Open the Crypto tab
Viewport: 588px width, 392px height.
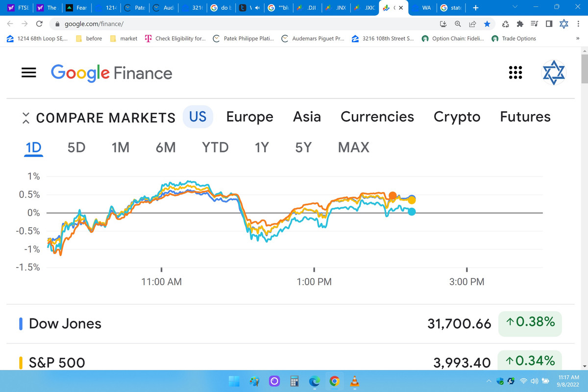457,117
